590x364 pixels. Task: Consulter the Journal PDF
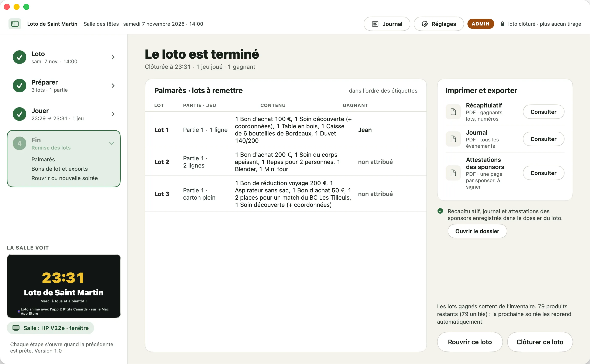point(543,139)
